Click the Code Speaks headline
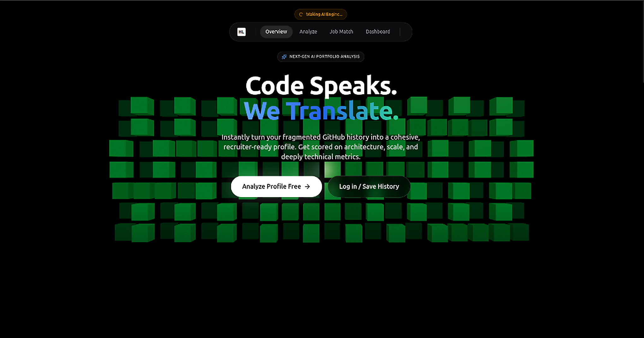 [x=321, y=86]
